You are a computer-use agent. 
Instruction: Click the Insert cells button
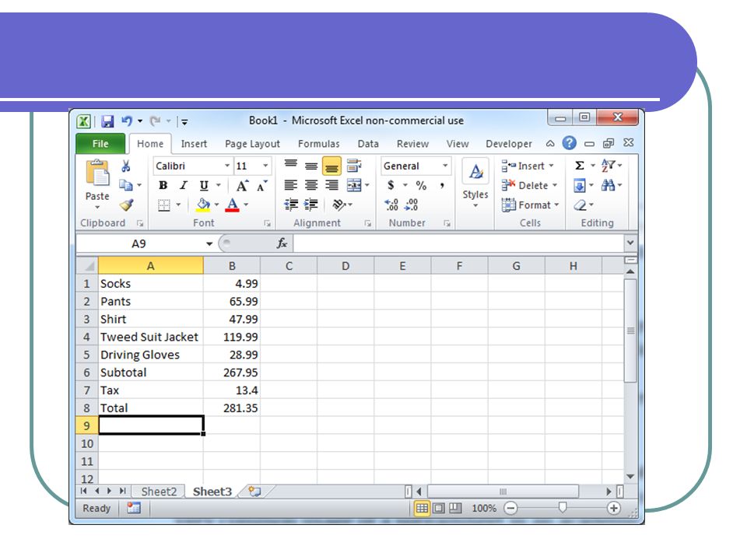(x=528, y=166)
